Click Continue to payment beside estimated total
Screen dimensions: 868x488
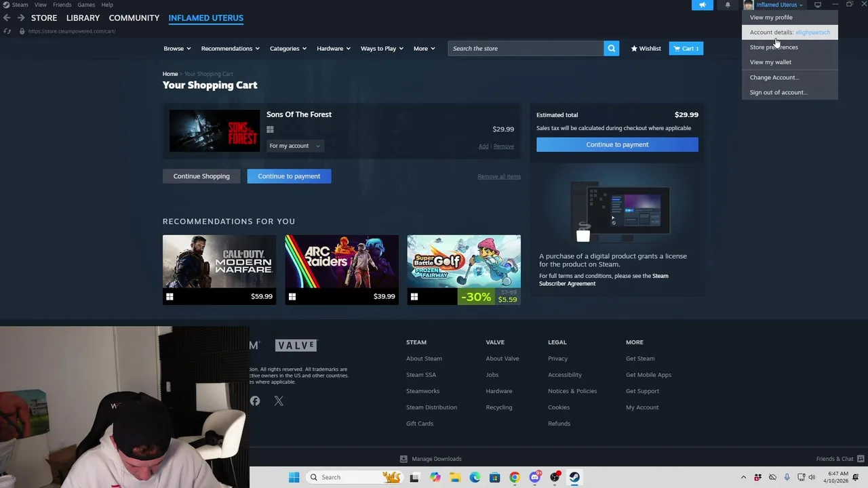[617, 144]
